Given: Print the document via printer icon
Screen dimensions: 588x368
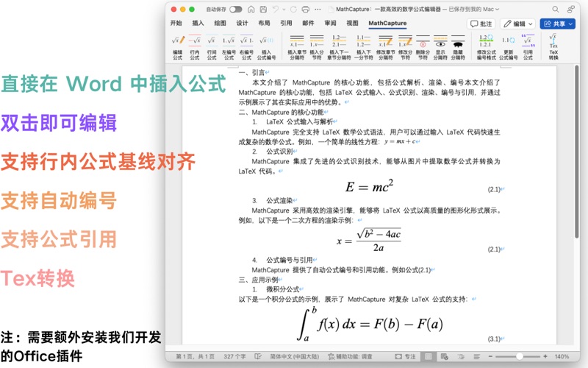Looking at the screenshot, I should (x=306, y=10).
